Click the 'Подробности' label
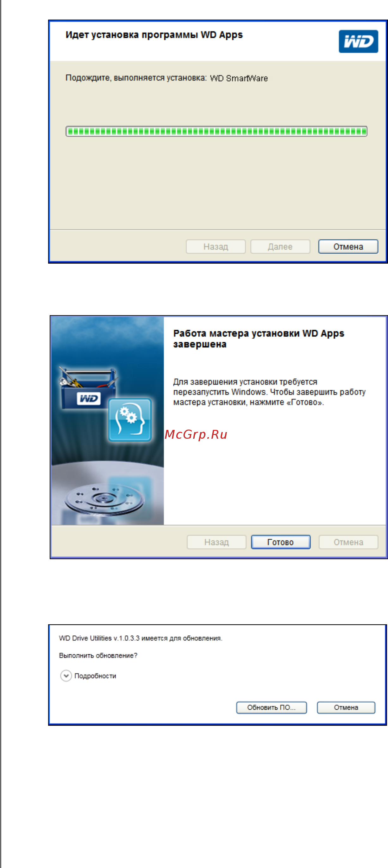Screen dimensions: 388x868 point(95,676)
